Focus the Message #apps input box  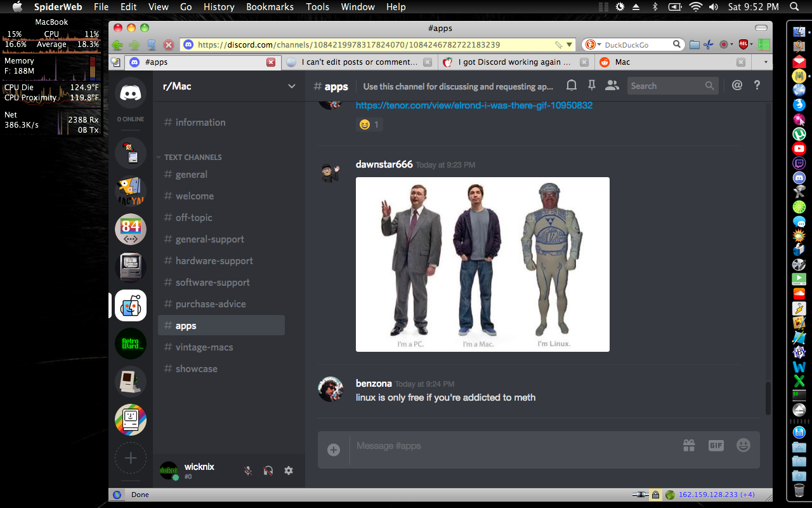tap(514, 446)
